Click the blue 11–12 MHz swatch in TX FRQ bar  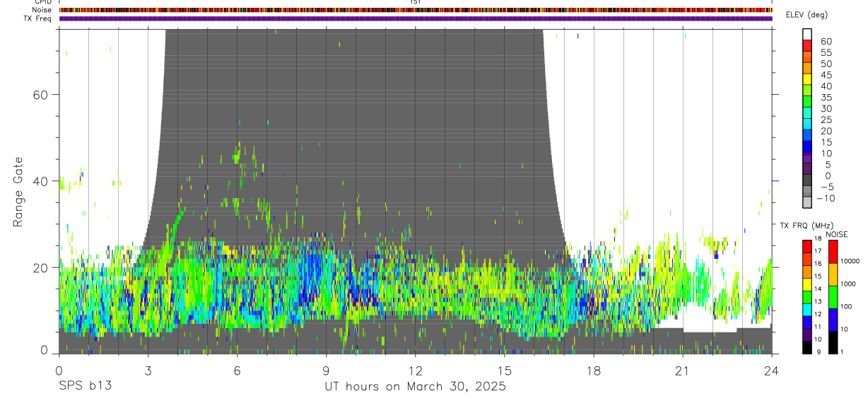807,322
